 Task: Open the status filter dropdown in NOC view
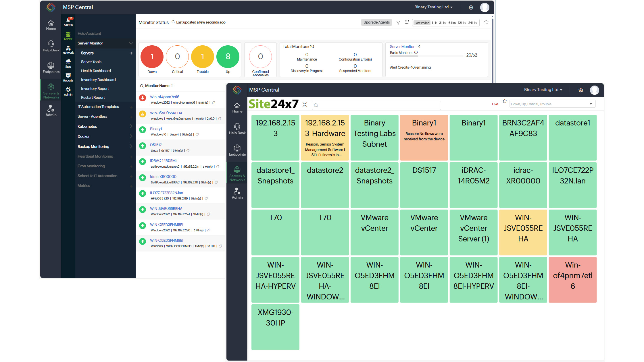pos(552,104)
